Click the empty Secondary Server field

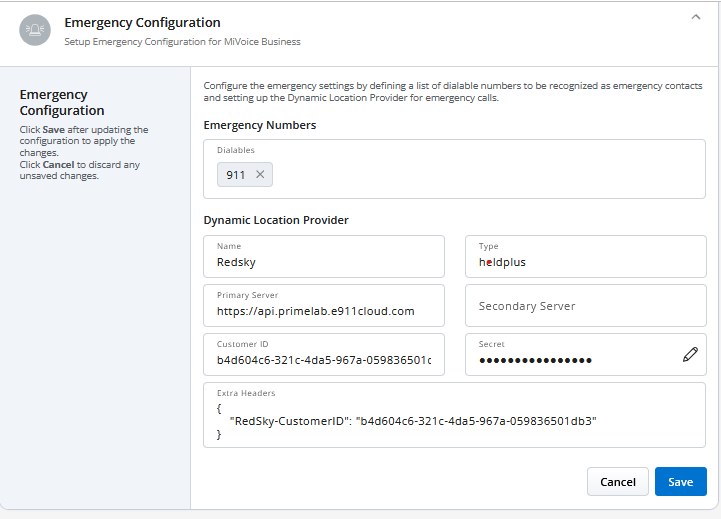tap(585, 306)
